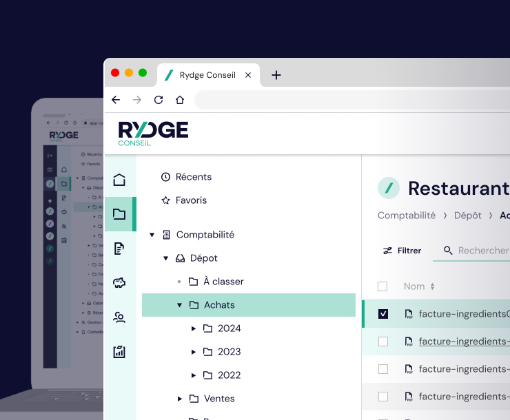Collapse the Achats folder arrow

point(180,305)
